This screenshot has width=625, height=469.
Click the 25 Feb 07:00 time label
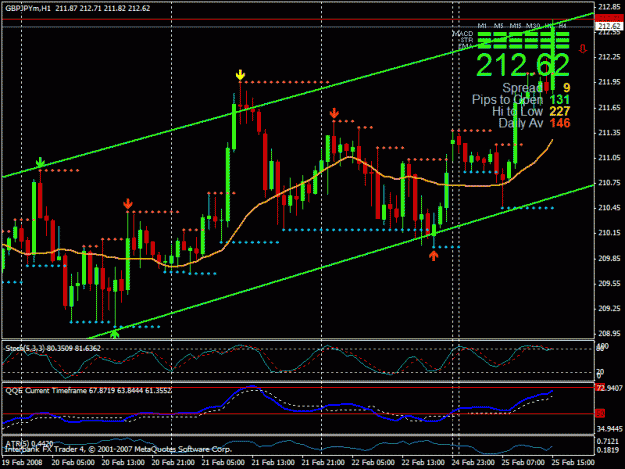pyautogui.click(x=523, y=462)
